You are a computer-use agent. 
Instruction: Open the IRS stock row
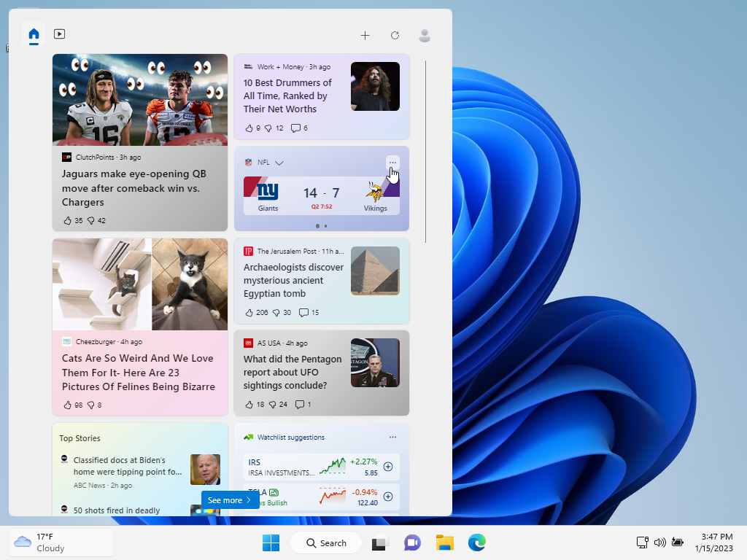click(x=322, y=467)
